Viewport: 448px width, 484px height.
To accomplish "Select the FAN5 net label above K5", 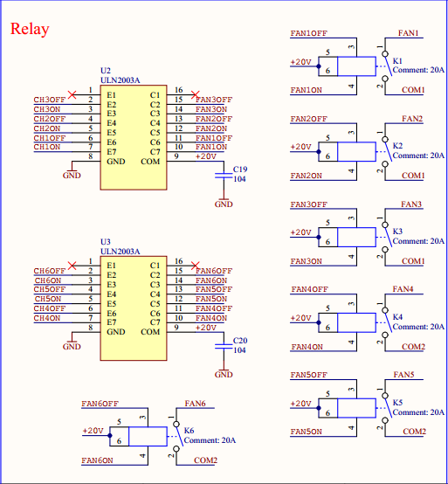I will coord(403,375).
